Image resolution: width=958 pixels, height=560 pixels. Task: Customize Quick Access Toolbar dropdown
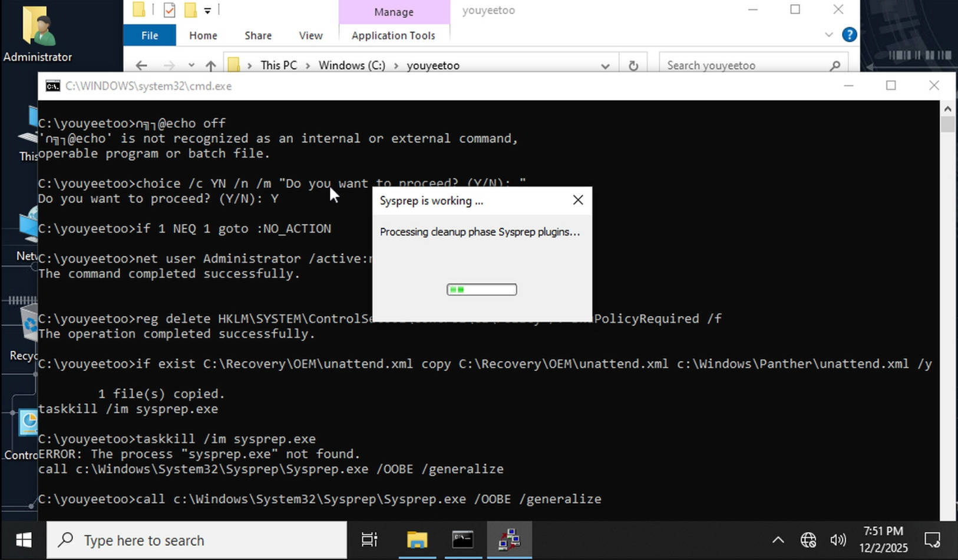(207, 11)
